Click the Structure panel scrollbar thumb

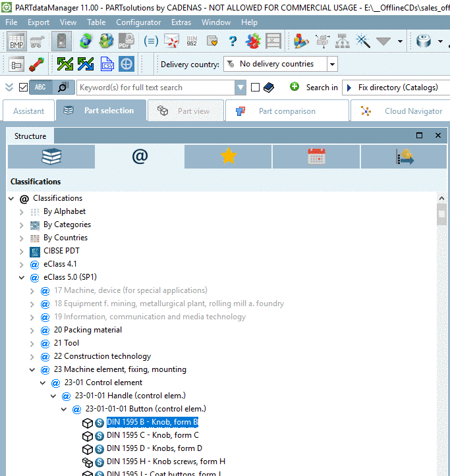coord(441,215)
